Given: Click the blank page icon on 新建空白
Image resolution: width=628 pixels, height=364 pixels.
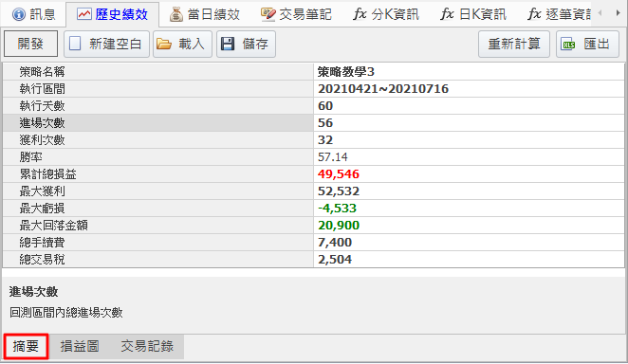Looking at the screenshot, I should click(75, 44).
